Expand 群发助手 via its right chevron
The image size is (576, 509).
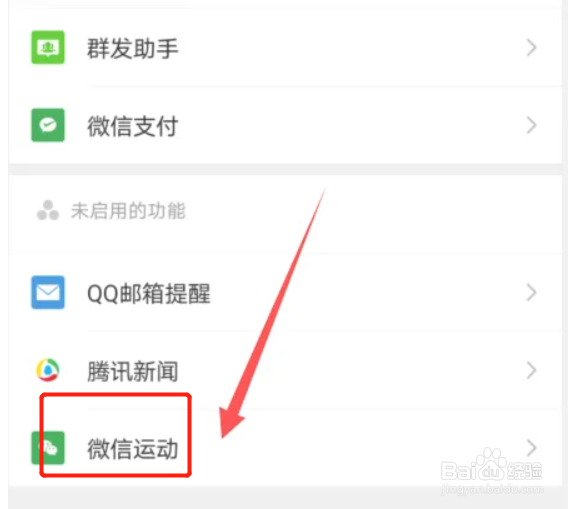(532, 47)
